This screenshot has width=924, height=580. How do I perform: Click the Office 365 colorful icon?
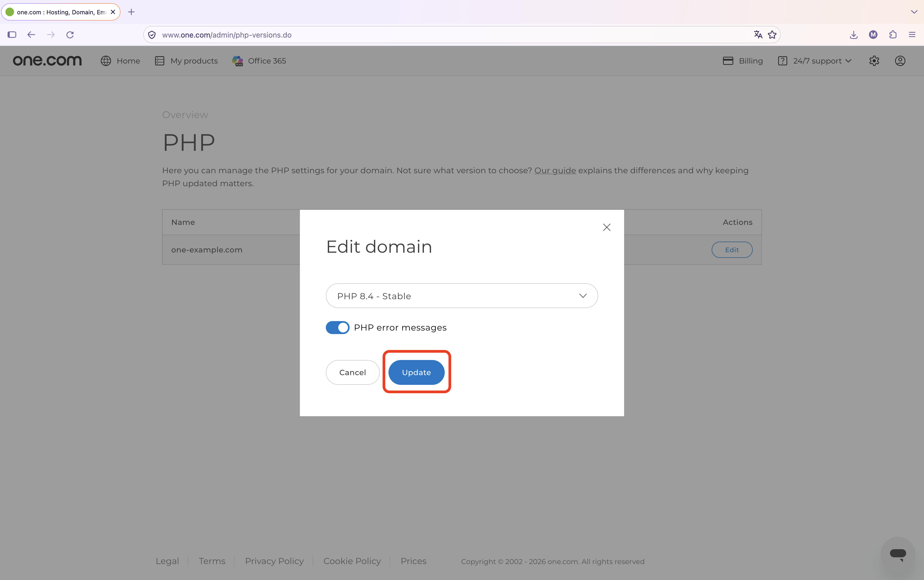click(x=237, y=61)
